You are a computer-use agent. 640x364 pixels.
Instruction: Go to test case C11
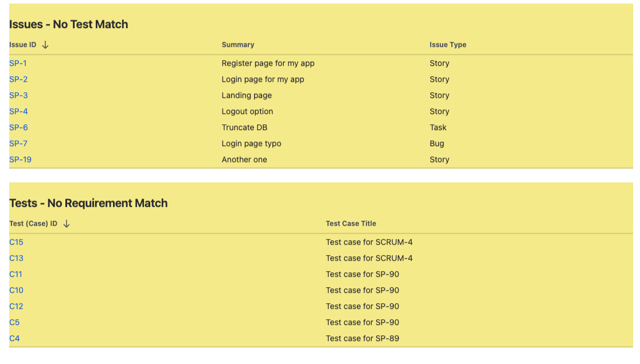15,274
